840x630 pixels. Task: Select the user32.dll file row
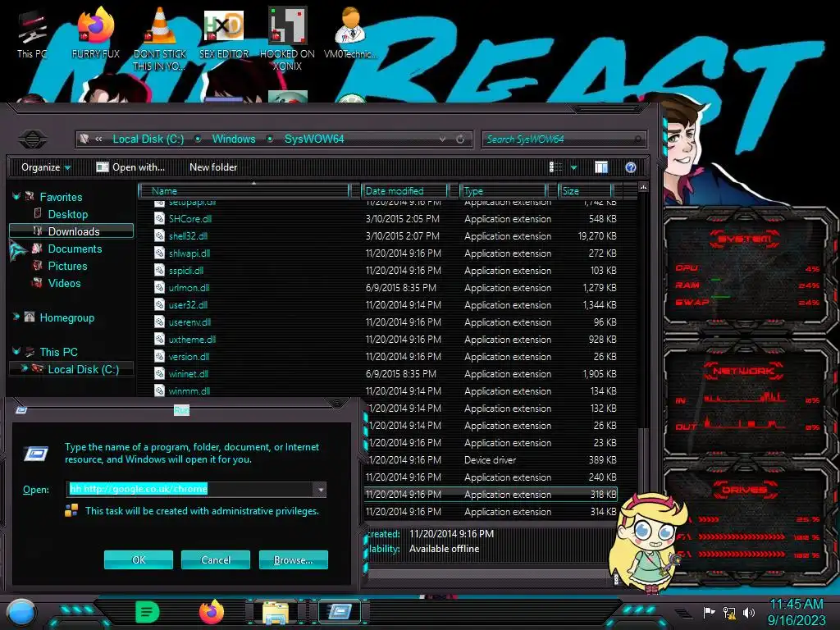pyautogui.click(x=386, y=305)
